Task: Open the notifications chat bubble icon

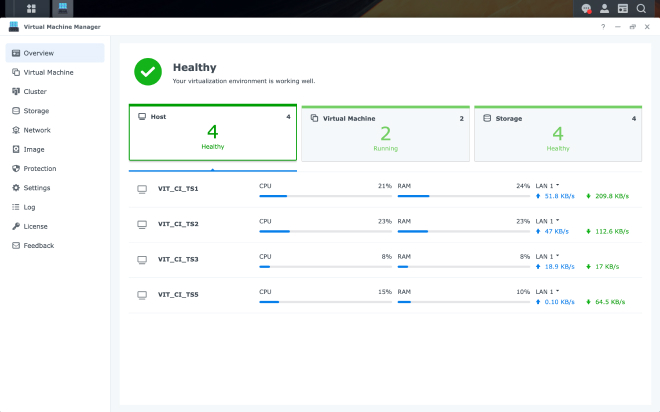Action: point(586,8)
